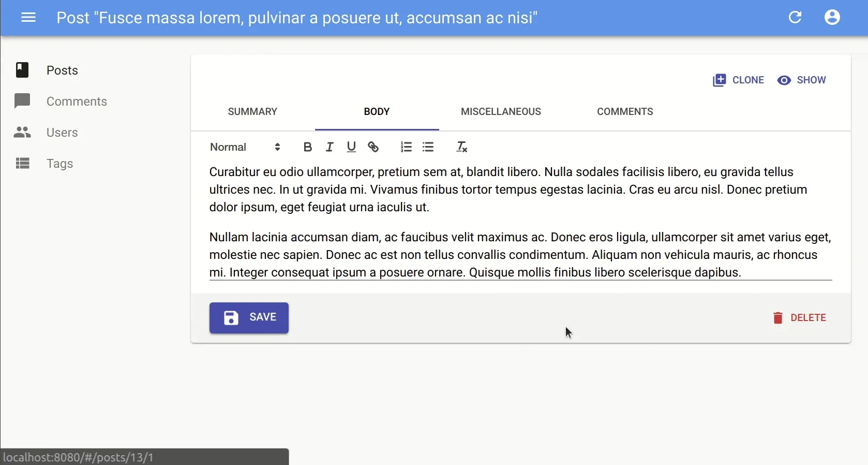Open the hamburger menu to toggle sidebar
The image size is (868, 465).
28,18
